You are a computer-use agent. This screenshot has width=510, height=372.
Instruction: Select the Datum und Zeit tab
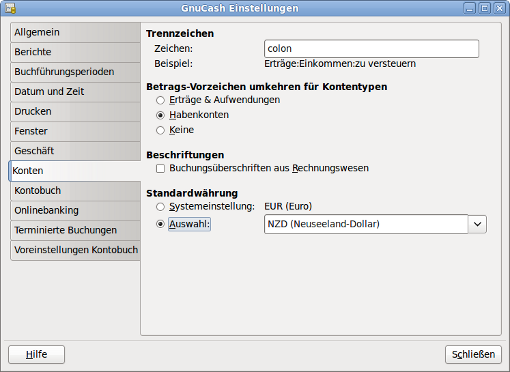75,92
